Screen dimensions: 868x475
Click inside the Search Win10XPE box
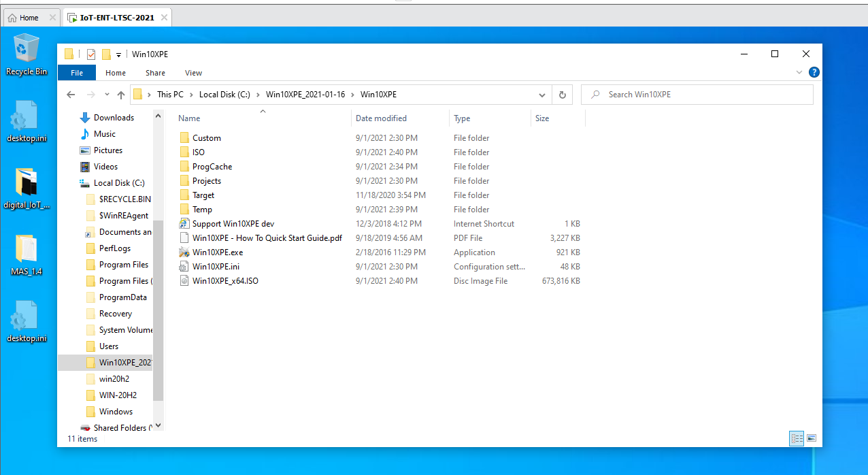pyautogui.click(x=697, y=95)
